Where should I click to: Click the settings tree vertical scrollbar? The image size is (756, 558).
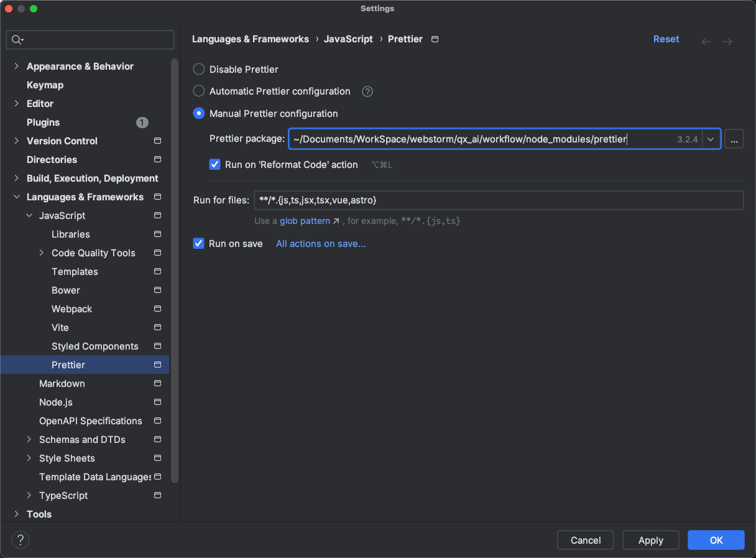[x=175, y=271]
